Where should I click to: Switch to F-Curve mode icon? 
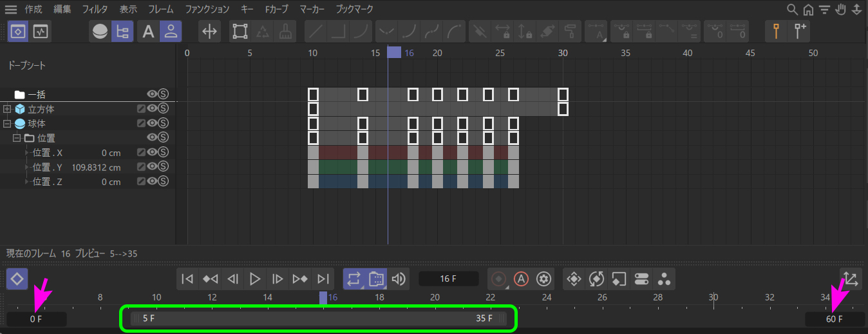(x=41, y=32)
